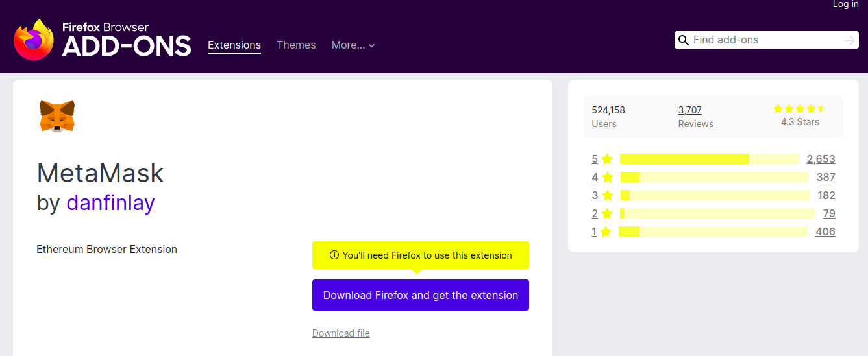Click the Firefox Browser Add-ons logo

[102, 40]
